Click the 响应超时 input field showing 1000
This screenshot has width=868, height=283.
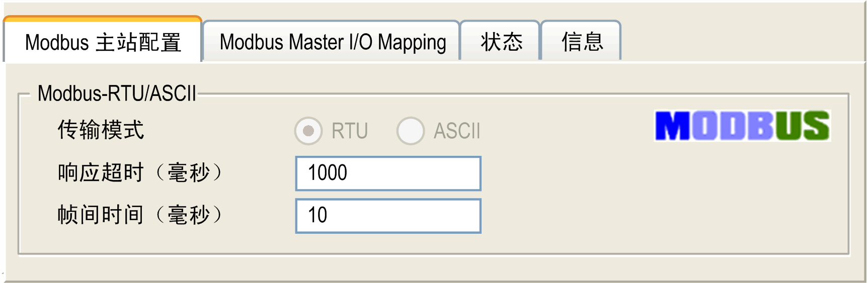388,173
